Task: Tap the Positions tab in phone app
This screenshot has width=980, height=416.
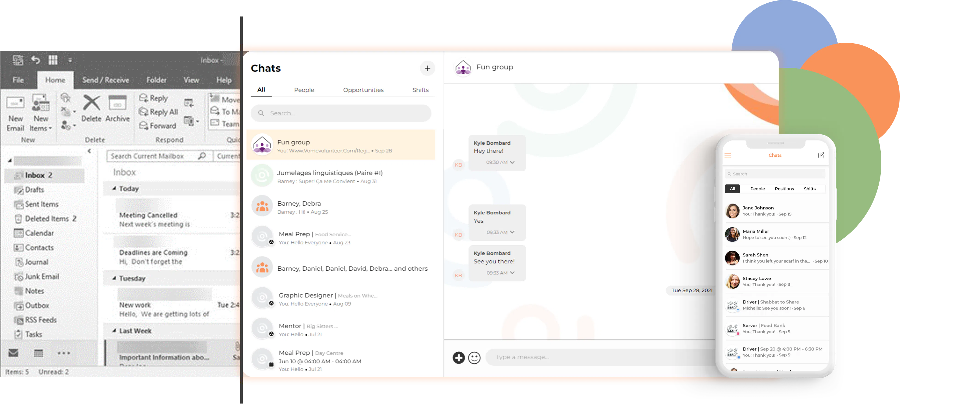Action: pos(784,189)
